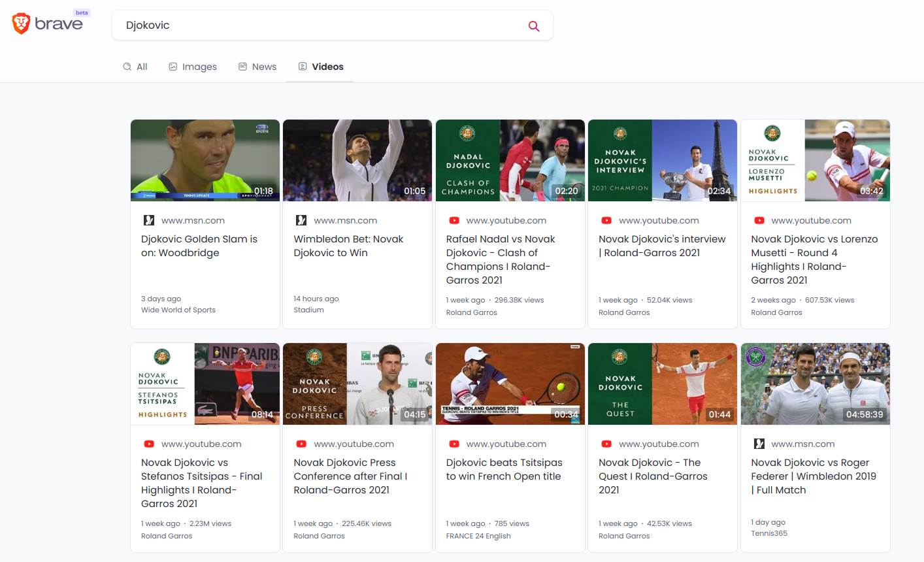Screen dimensions: 924x562
Task: Click the YouTube icon on the Nadal vs Djokovic result
Action: (454, 220)
